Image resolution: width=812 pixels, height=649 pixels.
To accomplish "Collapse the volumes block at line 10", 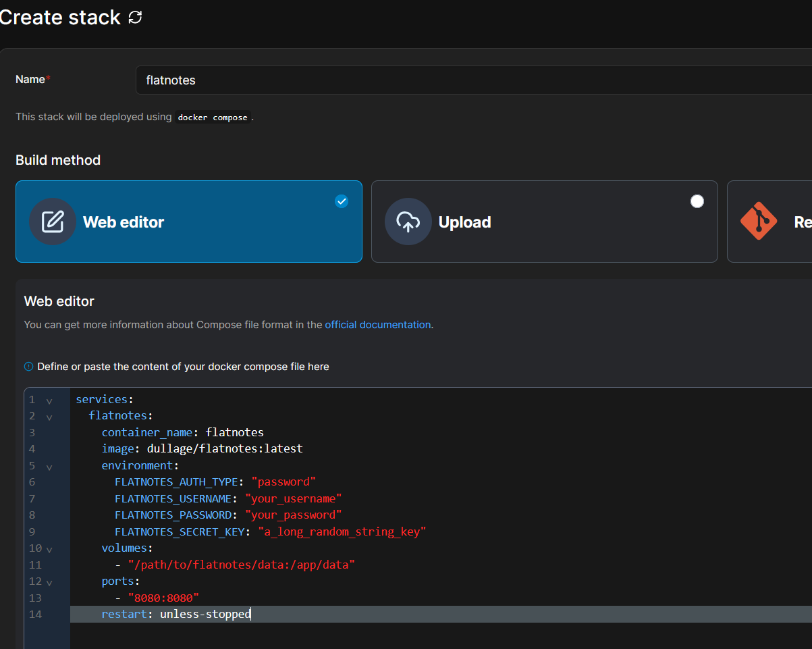I will 49,549.
